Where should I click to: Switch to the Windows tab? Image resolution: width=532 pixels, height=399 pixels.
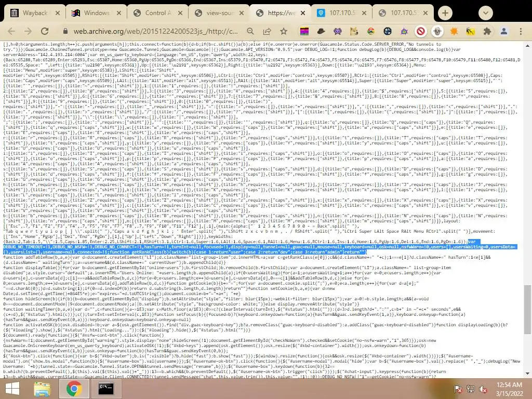point(96,13)
